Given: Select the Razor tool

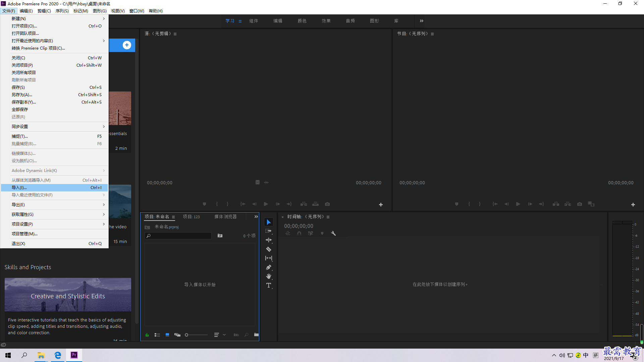Looking at the screenshot, I should 269,249.
